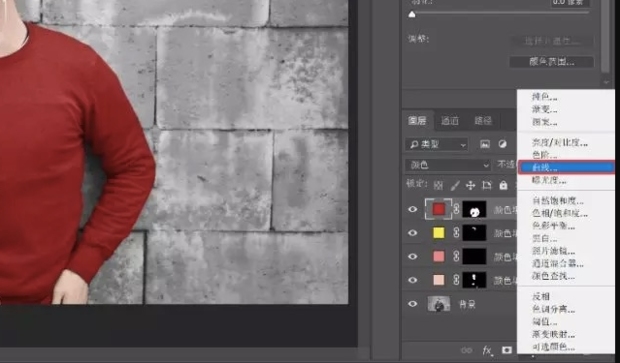Toggle visibility of the 背景 layer
Image resolution: width=620 pixels, height=363 pixels.
(412, 304)
